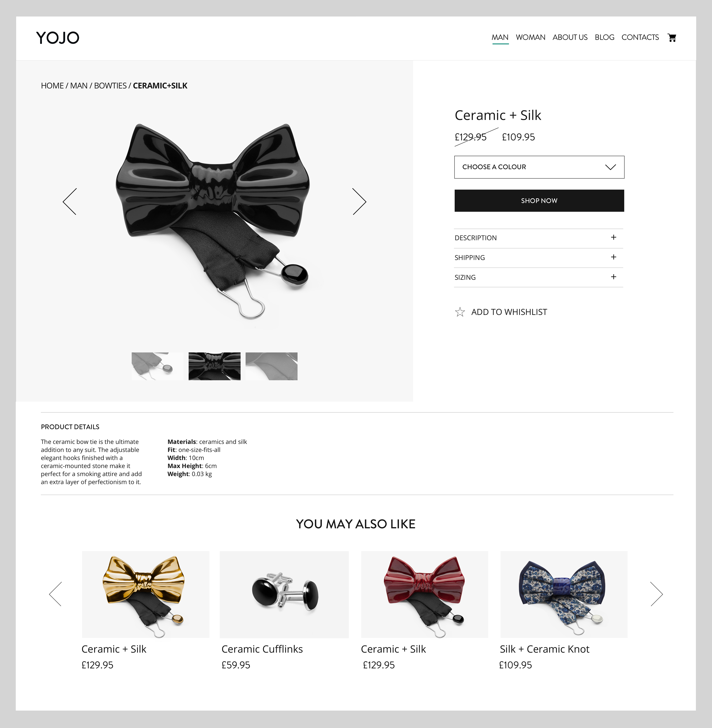Expand the Shipping section

coord(538,258)
